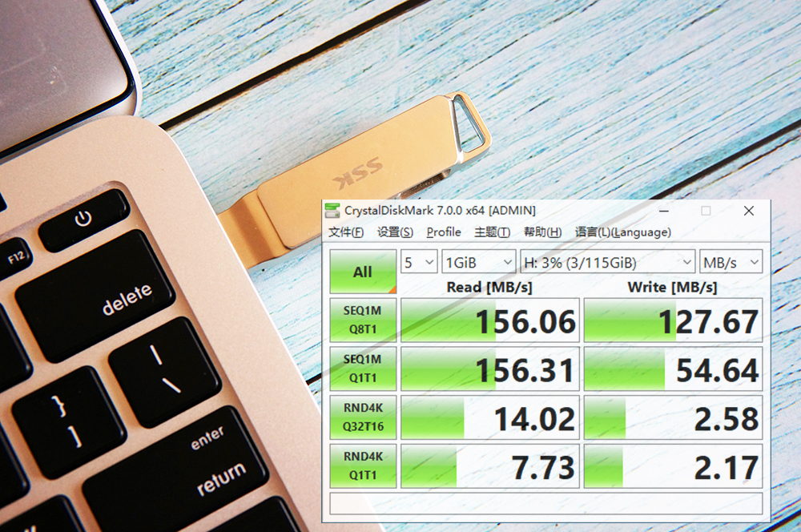Open the 文件(F) menu

tap(346, 232)
